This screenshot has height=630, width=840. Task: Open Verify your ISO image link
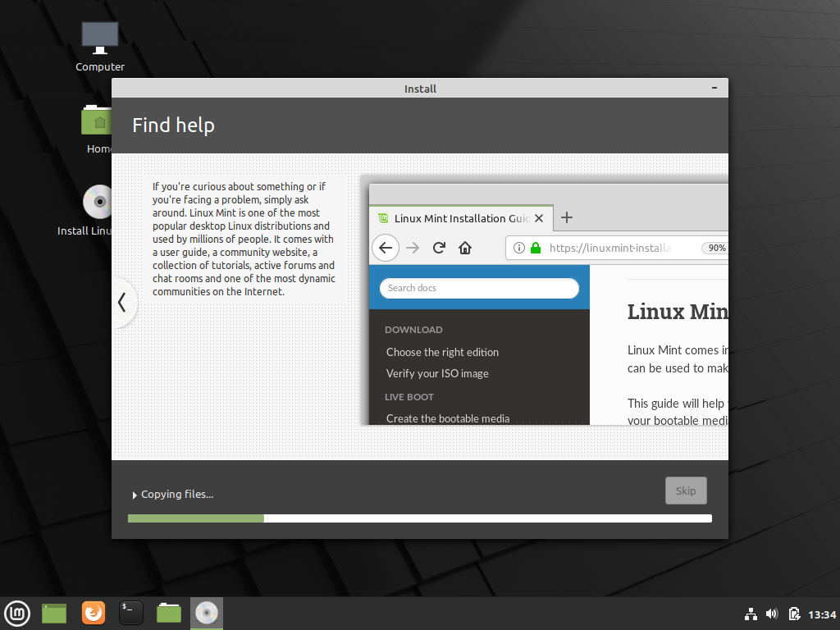tap(437, 373)
